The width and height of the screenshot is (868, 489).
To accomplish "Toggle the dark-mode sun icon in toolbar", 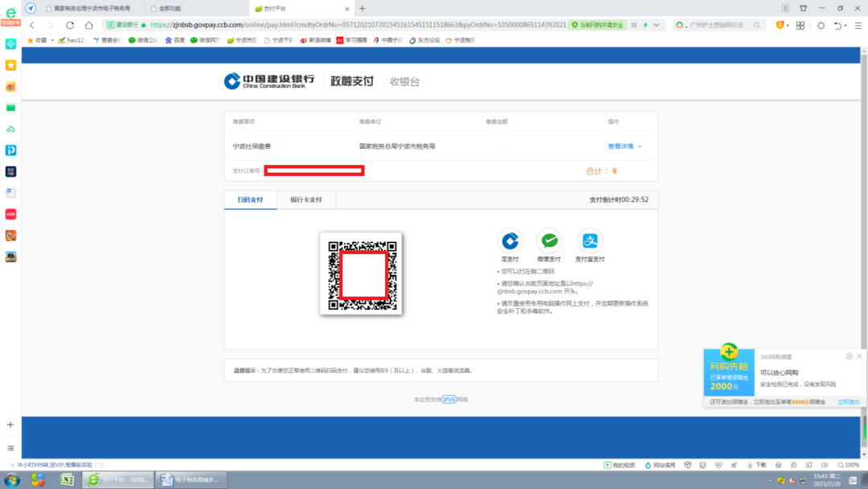I will coord(821,26).
